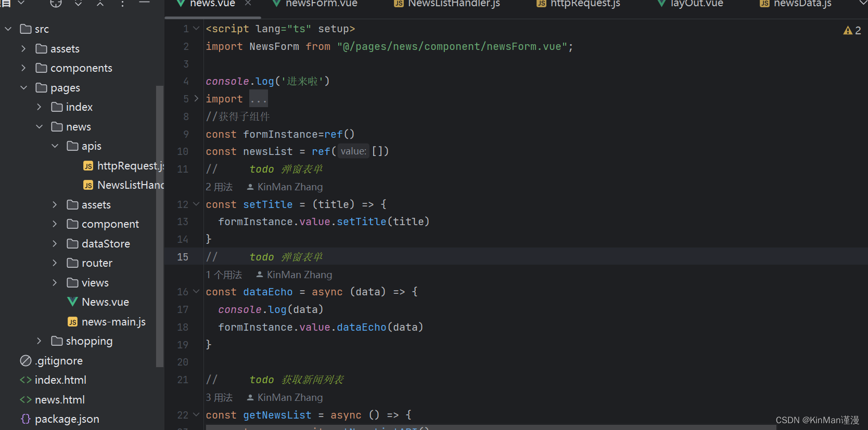Expand the top-level assets folder chevron
The image size is (868, 430).
pos(23,49)
